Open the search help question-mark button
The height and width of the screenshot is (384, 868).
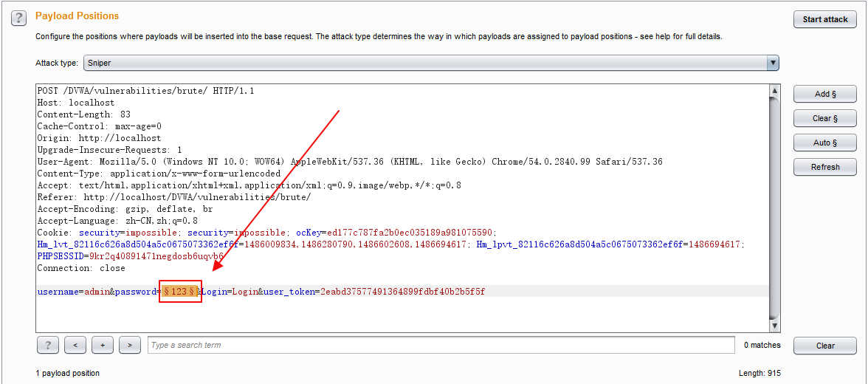click(47, 345)
